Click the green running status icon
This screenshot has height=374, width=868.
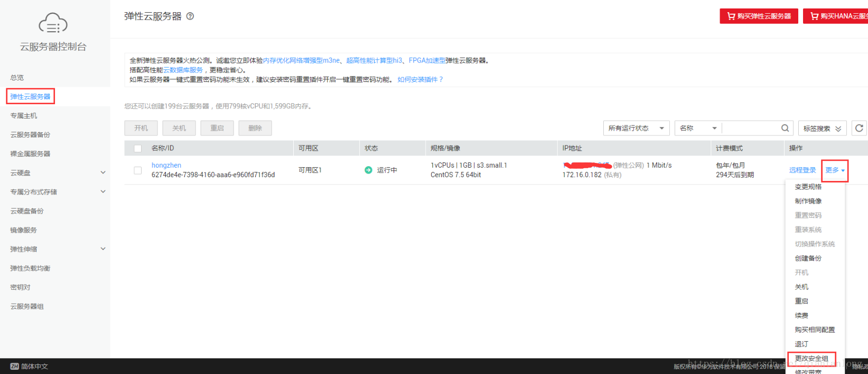coord(368,170)
